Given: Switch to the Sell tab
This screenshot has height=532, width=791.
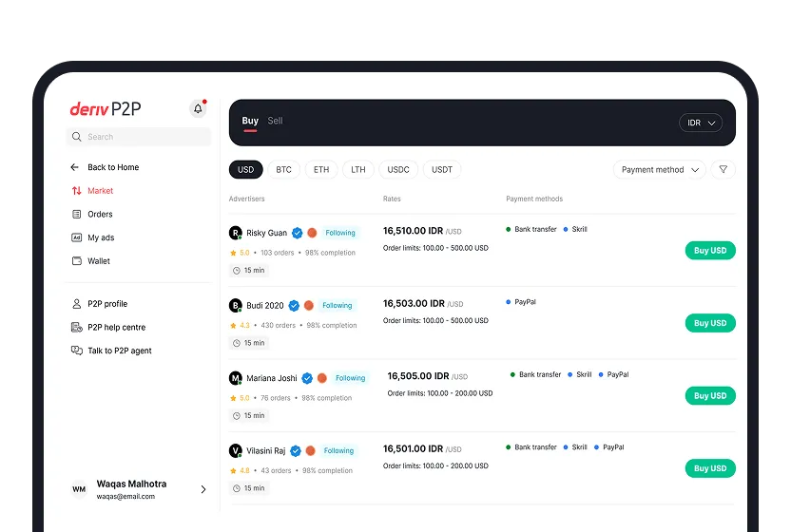Looking at the screenshot, I should (x=275, y=121).
